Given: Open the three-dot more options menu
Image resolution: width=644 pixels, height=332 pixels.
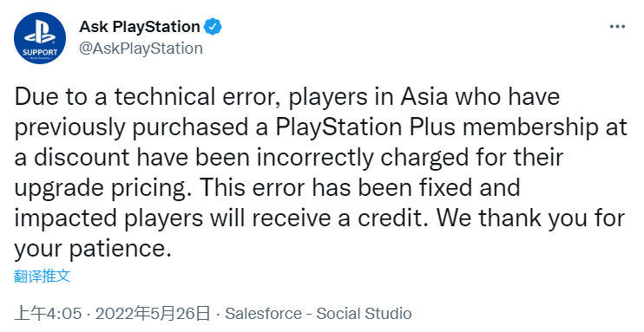Looking at the screenshot, I should pos(617,27).
